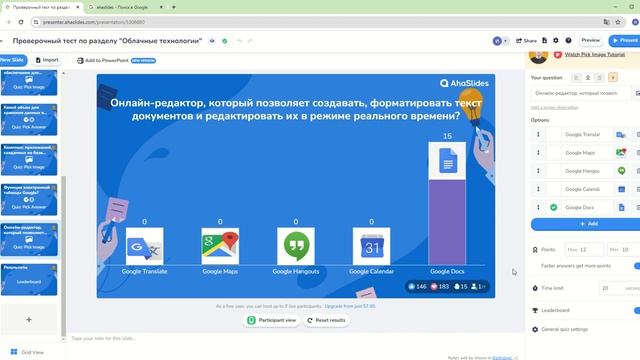Mark Google Maps as the correct answer
This screenshot has height=360, width=640.
(x=553, y=153)
